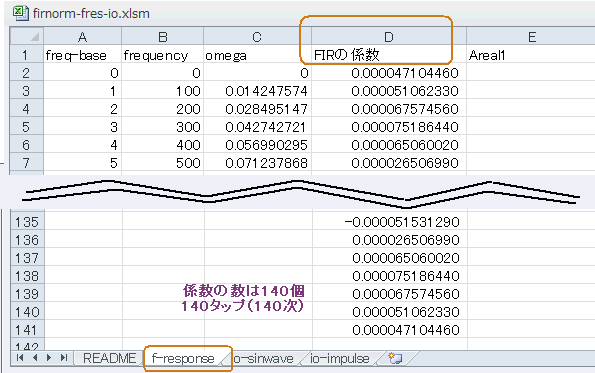Screen dimensions: 595x373
Task: Select column D header
Action: coord(389,36)
